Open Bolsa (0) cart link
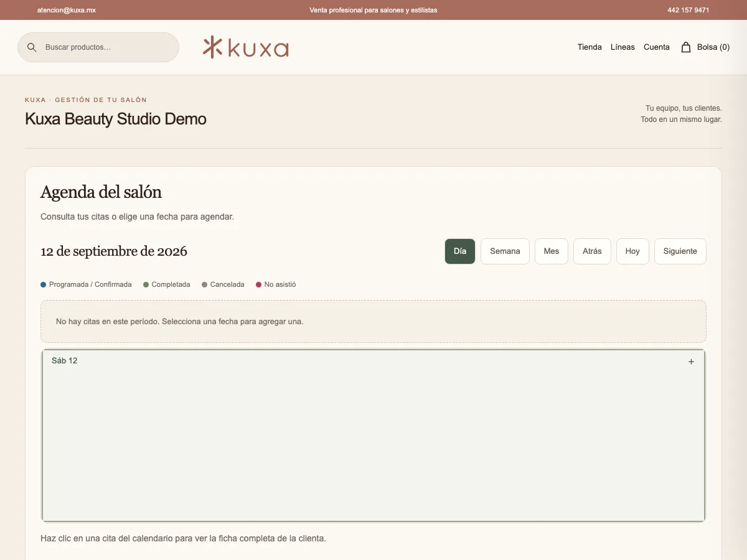This screenshot has height=560, width=747. click(705, 47)
